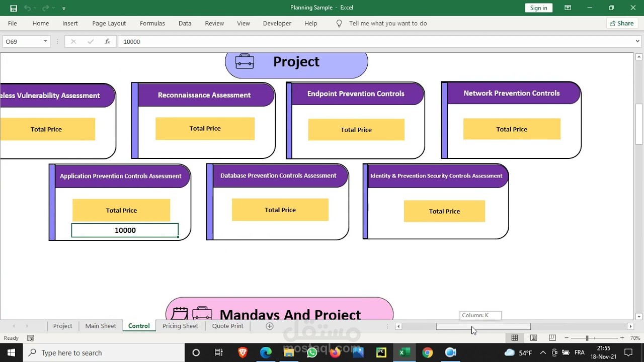The image size is (644, 362).
Task: Focus the Tell me what you want search
Action: tap(388, 23)
